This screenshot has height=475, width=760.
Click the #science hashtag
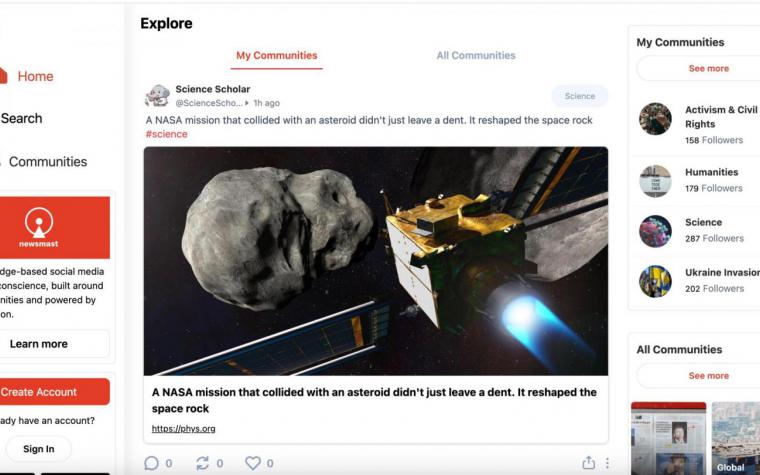coord(166,134)
